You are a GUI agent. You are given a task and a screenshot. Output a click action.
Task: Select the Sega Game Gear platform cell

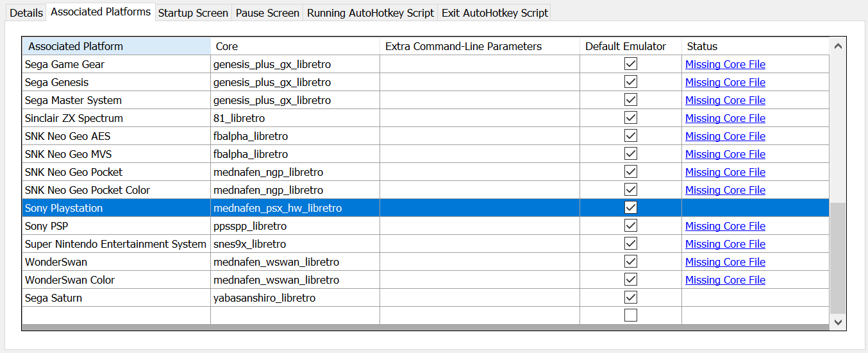coord(116,64)
